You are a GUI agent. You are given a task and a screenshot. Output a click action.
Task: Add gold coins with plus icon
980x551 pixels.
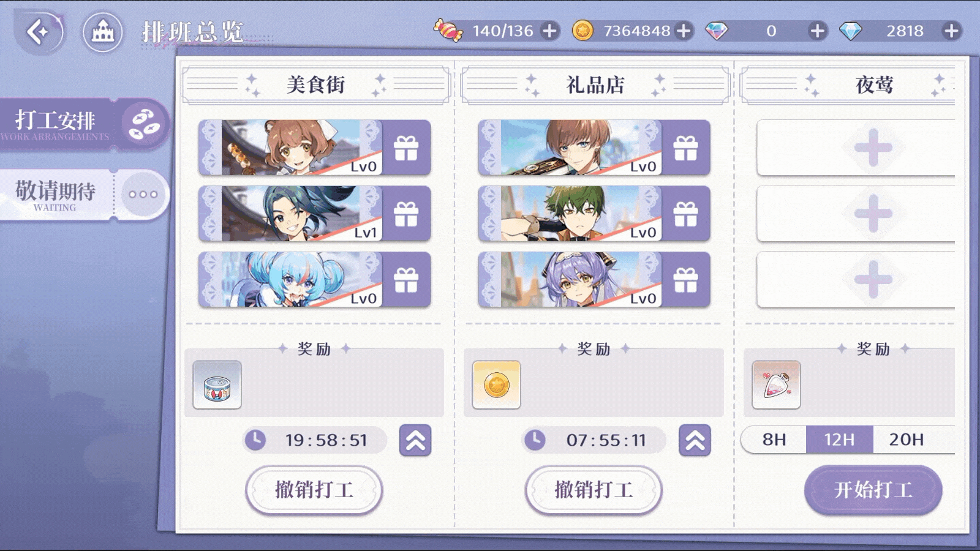pos(684,31)
